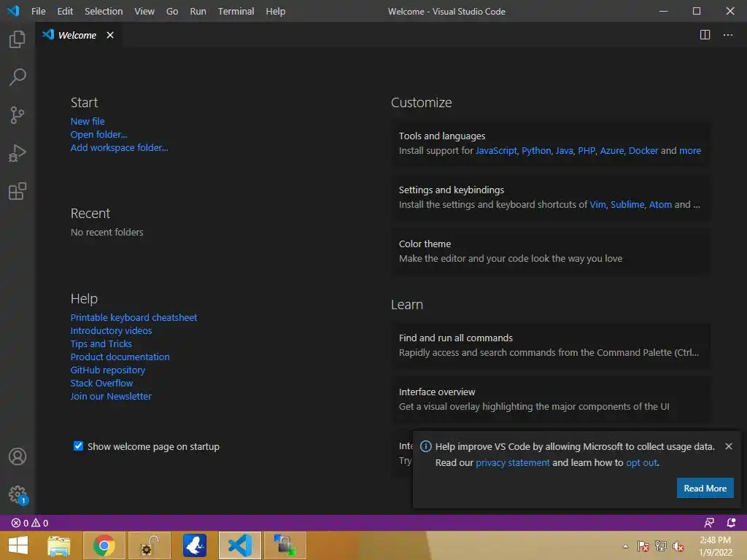The width and height of the screenshot is (747, 560).
Task: Open the Run and Debug view icon
Action: tap(18, 153)
